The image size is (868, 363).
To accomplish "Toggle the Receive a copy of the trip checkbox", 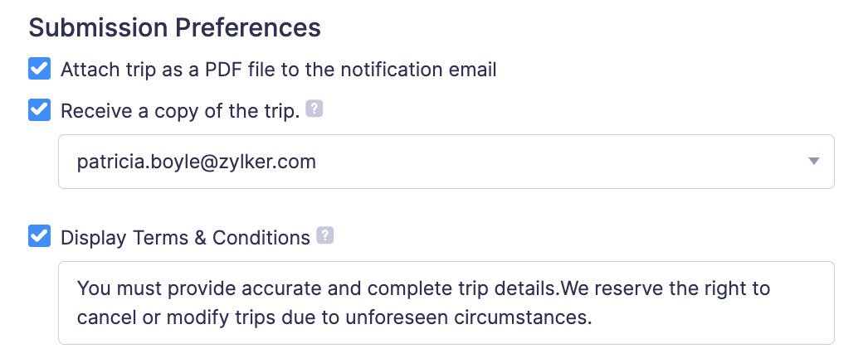I will pos(39,110).
